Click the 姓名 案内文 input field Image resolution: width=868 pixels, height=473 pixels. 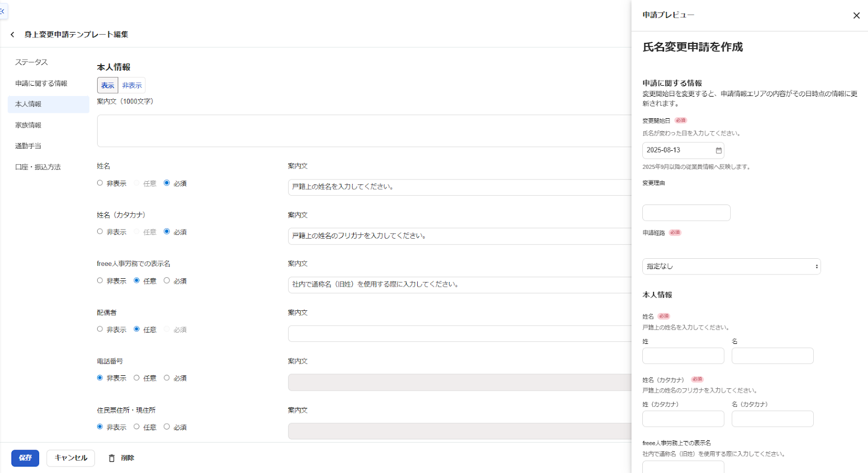(459, 187)
